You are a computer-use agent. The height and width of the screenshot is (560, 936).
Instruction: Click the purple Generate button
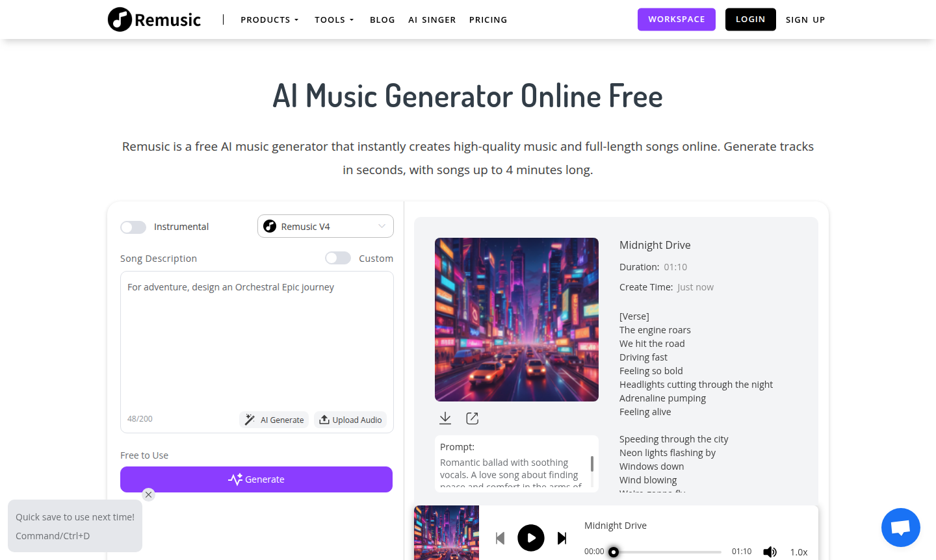tap(256, 479)
